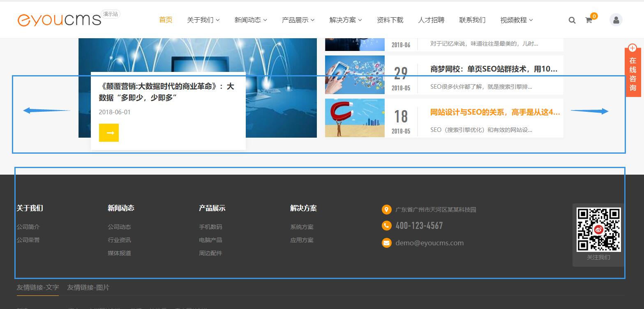Screen dimensions: 644x309
Task: Click the email demo@eyoucms.com
Action: point(429,243)
